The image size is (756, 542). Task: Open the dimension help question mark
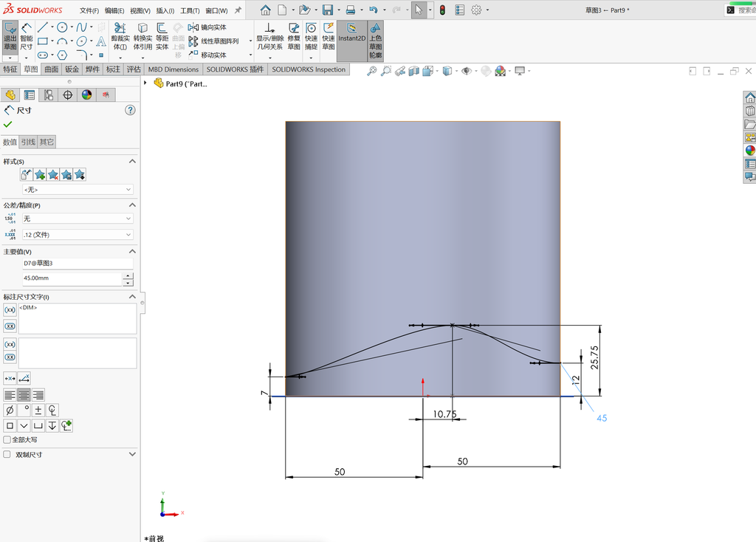tap(130, 111)
